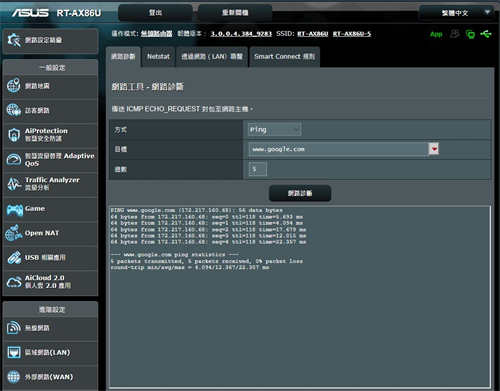Open the Guest Network sidebar icon
This screenshot has width=500, height=391.
pos(14,110)
